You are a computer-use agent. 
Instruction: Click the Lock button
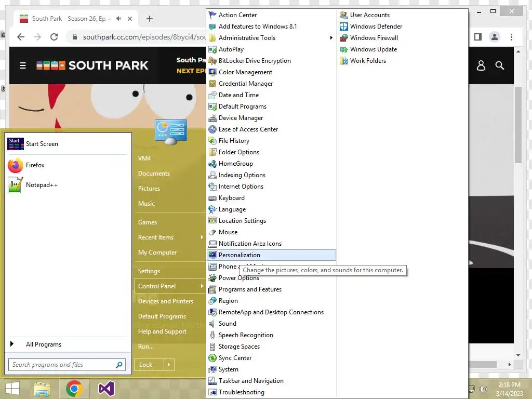149,365
